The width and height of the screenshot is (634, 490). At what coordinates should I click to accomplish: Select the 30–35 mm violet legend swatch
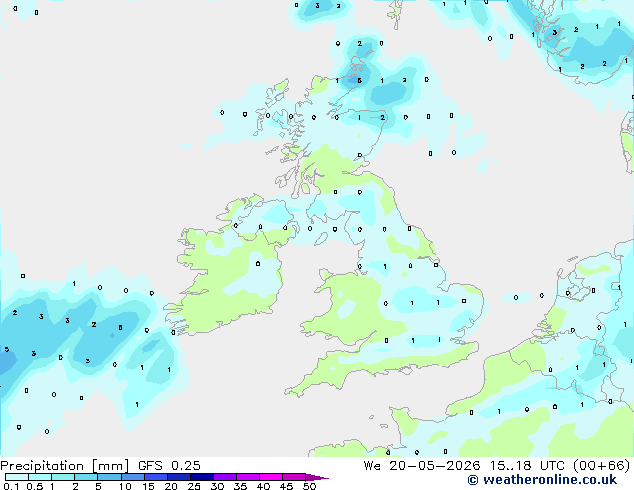[225, 477]
